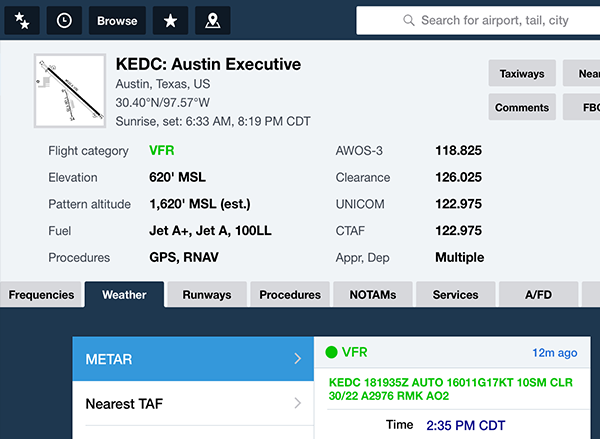View the NOTAMs tab
The width and height of the screenshot is (600, 439).
[x=373, y=295]
